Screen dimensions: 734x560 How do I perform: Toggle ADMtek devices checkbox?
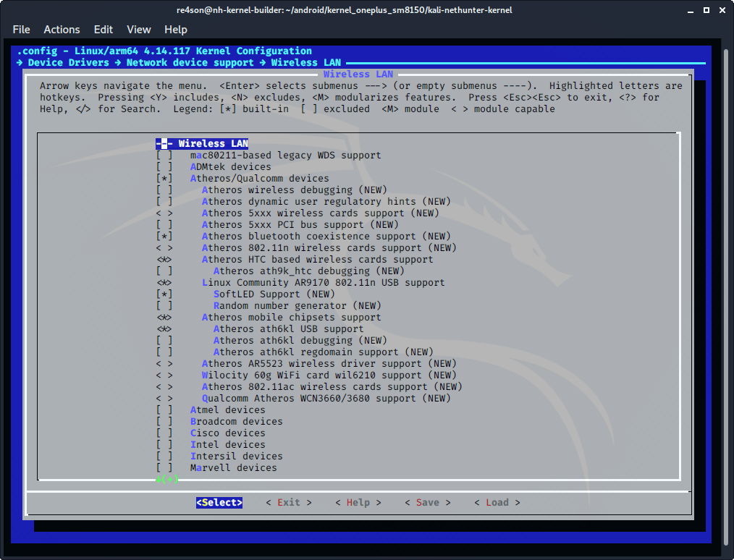point(164,166)
